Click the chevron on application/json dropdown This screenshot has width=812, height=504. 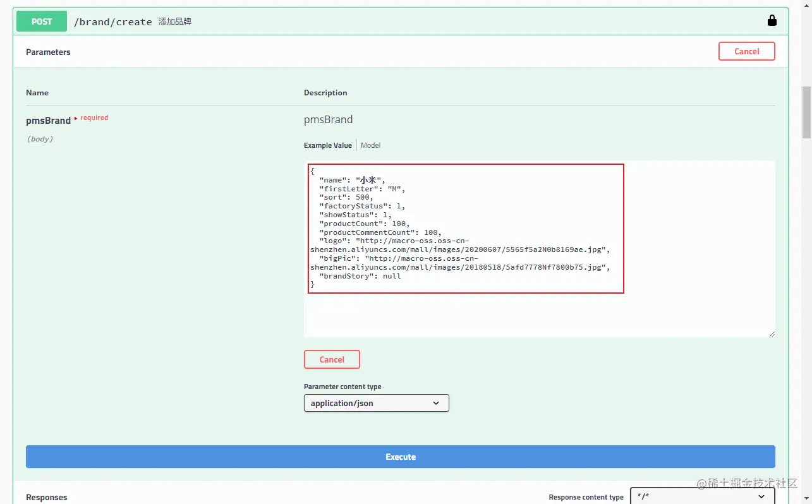tap(435, 402)
